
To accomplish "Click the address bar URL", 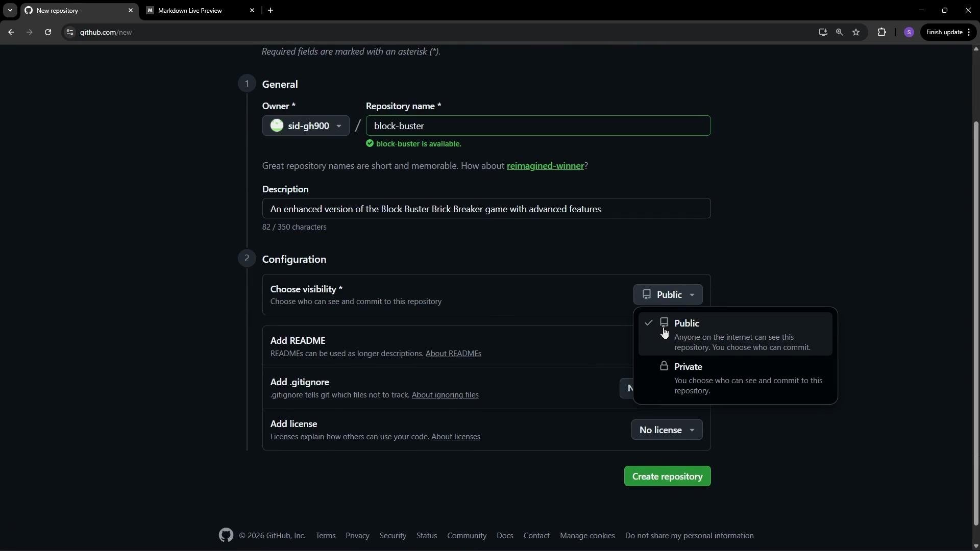I will click(106, 32).
